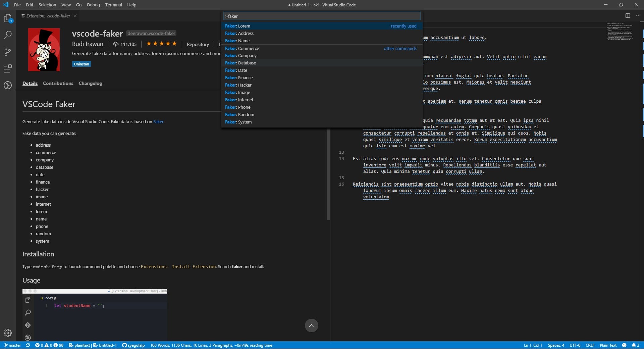Open the Go menu

point(79,5)
